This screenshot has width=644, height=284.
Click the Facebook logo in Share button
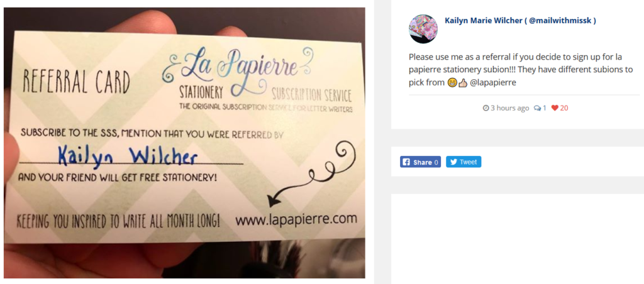point(406,161)
